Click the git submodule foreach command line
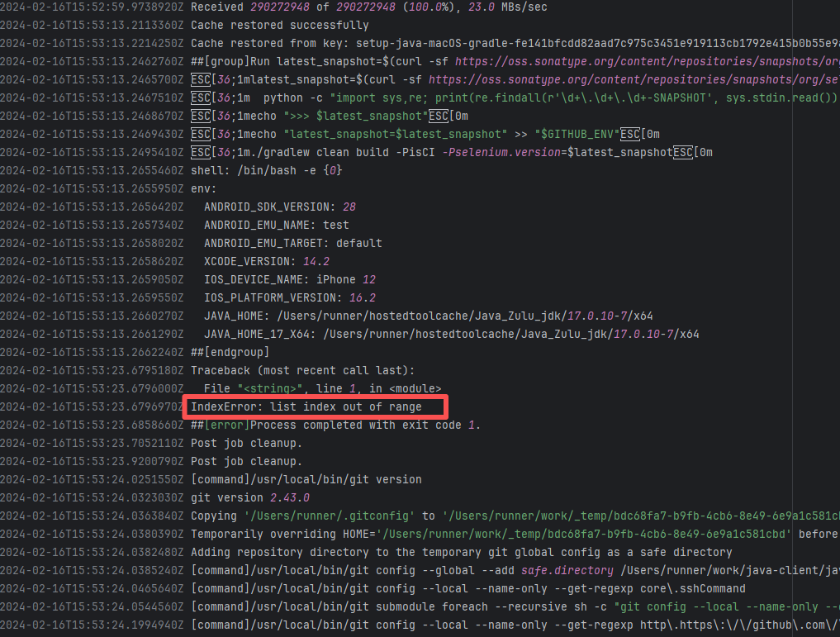The height and width of the screenshot is (637, 840). pyautogui.click(x=512, y=606)
